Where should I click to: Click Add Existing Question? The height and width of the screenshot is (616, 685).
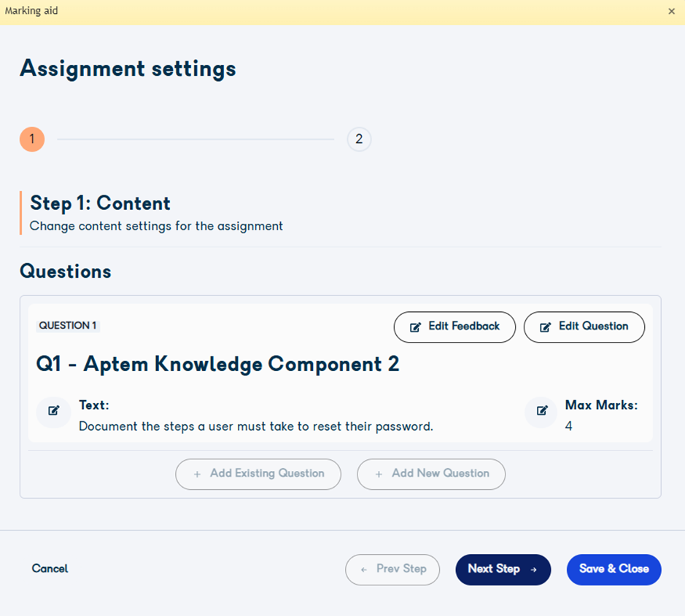coord(258,474)
